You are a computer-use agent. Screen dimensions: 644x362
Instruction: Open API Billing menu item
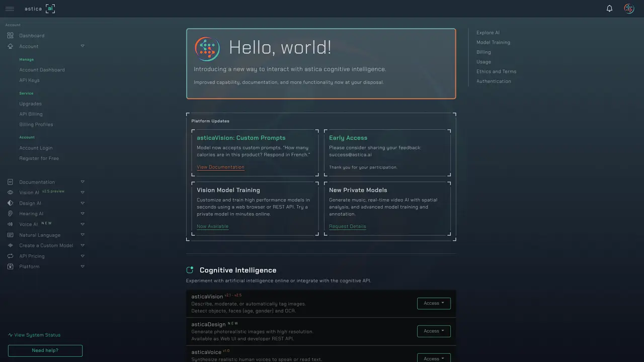tap(31, 114)
